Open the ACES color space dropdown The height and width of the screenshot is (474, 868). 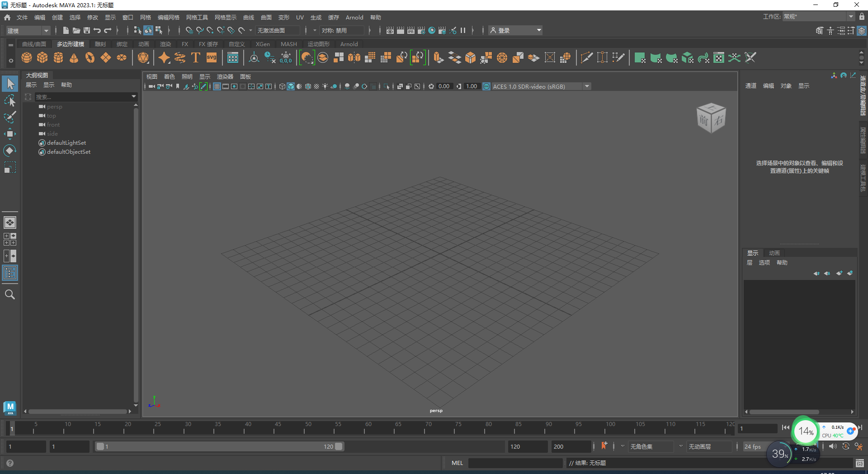586,86
